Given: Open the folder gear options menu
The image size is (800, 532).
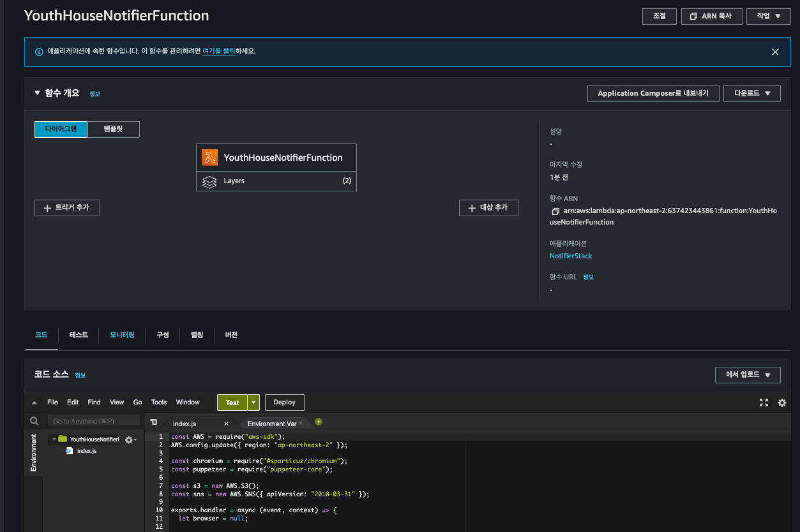Looking at the screenshot, I should point(130,440).
